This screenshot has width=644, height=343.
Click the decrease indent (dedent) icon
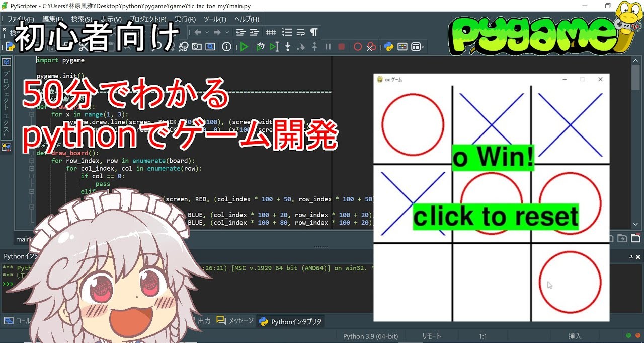pos(240,32)
